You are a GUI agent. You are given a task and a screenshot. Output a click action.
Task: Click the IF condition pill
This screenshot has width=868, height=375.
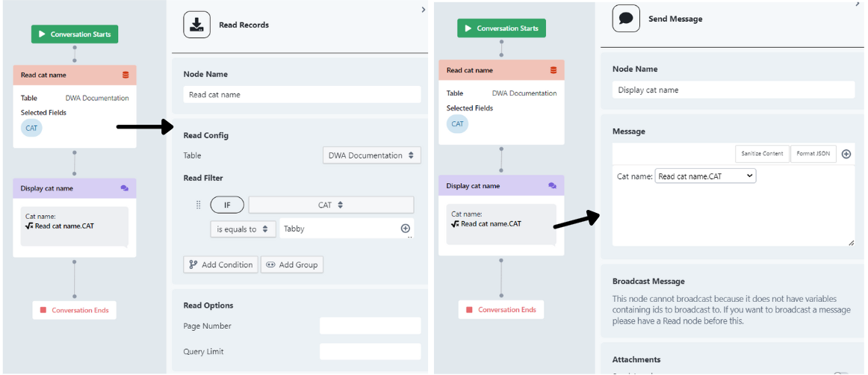click(227, 205)
